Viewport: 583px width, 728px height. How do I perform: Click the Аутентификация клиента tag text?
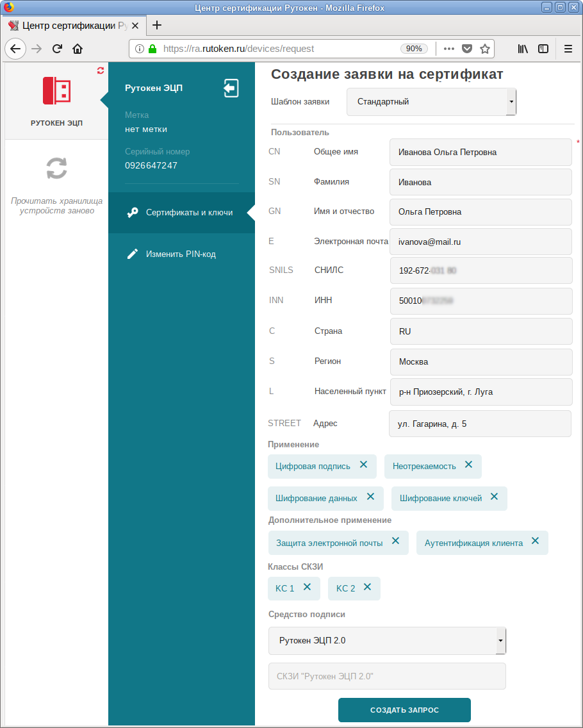(473, 543)
